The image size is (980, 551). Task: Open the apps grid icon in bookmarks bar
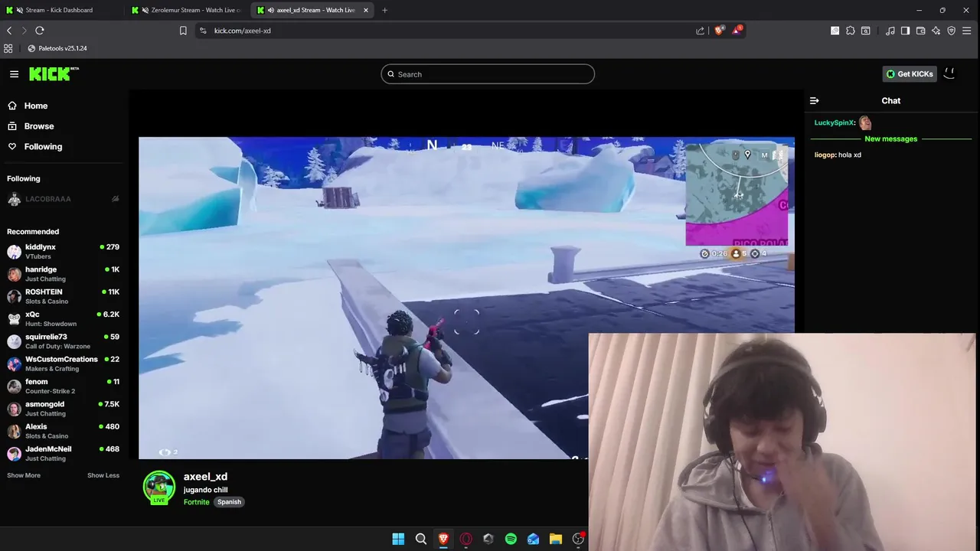8,48
